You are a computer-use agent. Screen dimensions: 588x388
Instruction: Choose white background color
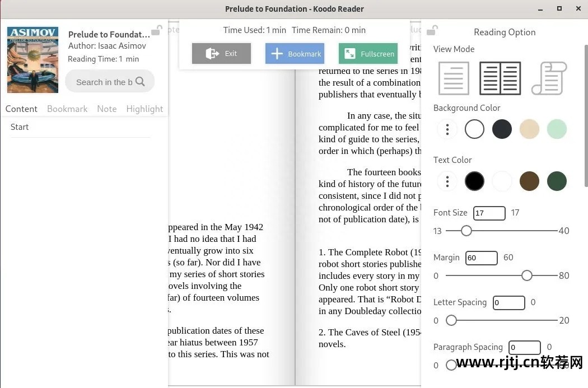coord(474,129)
